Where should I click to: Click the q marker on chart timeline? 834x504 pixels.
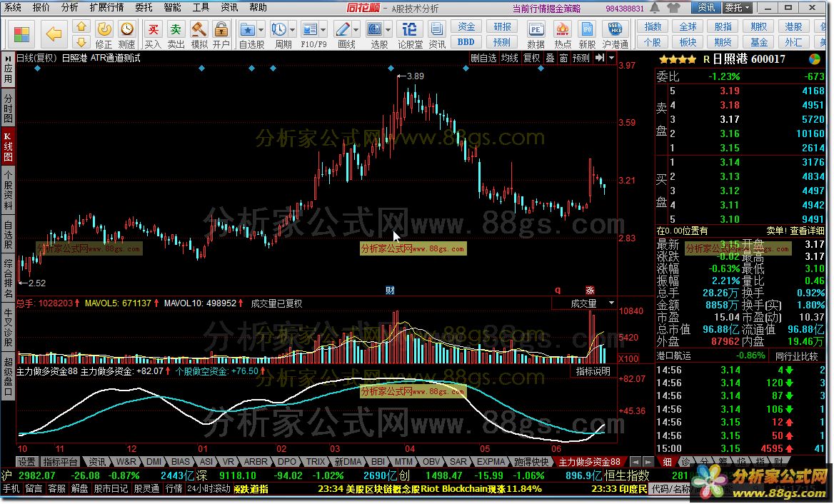click(558, 291)
